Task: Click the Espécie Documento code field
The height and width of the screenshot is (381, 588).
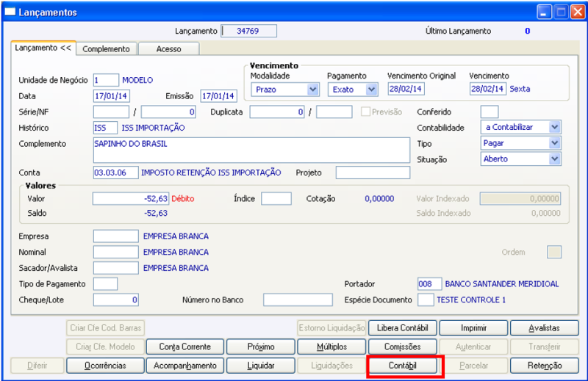Action: point(426,300)
